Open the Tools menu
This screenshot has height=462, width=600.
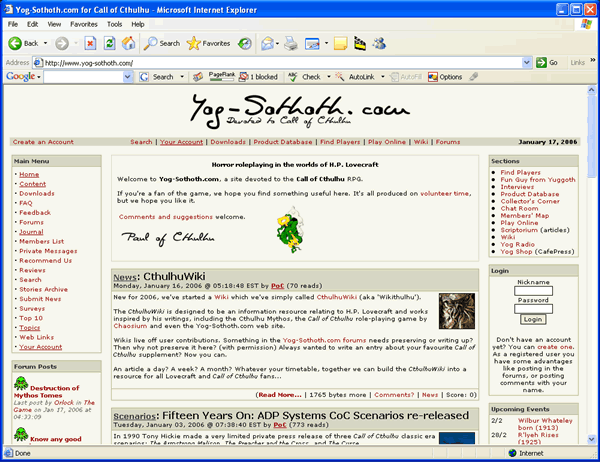[x=114, y=24]
